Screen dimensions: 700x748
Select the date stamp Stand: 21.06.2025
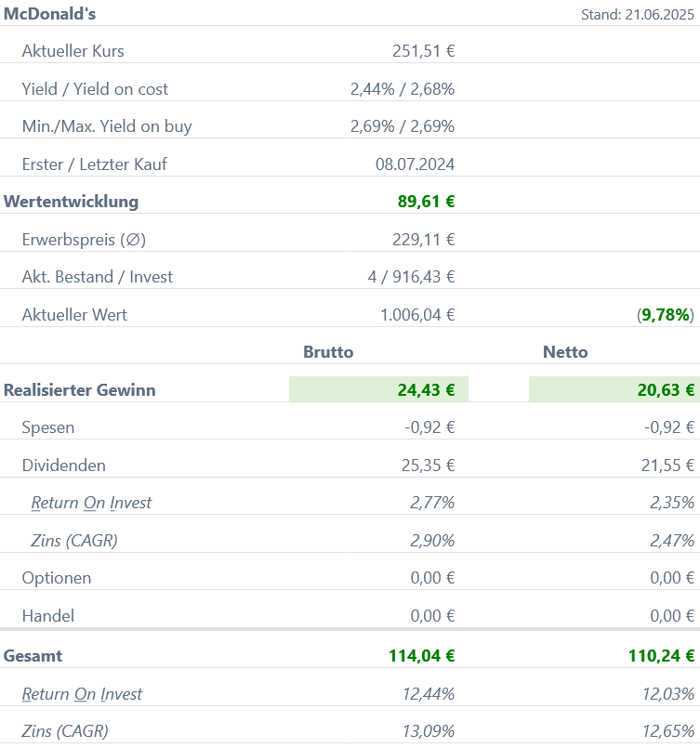[x=637, y=15]
